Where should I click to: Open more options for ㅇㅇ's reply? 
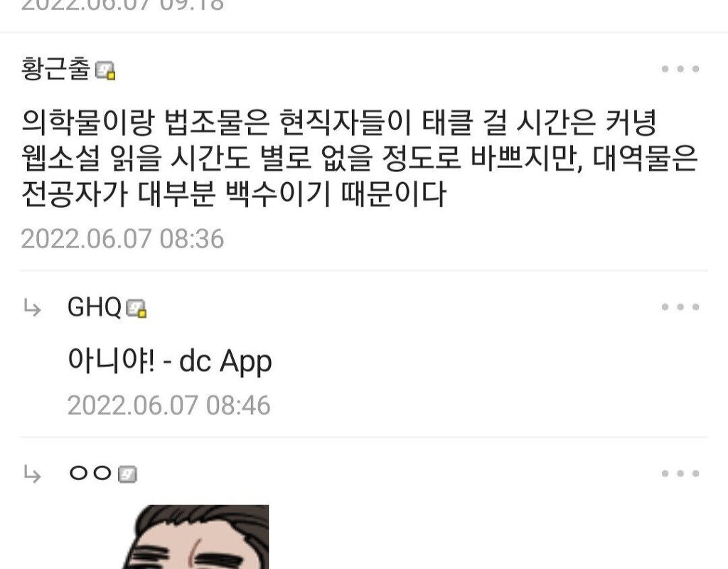pos(680,474)
